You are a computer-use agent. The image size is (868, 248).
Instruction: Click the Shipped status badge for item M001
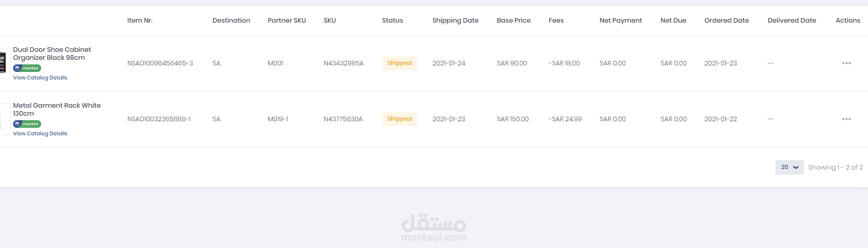pos(400,63)
